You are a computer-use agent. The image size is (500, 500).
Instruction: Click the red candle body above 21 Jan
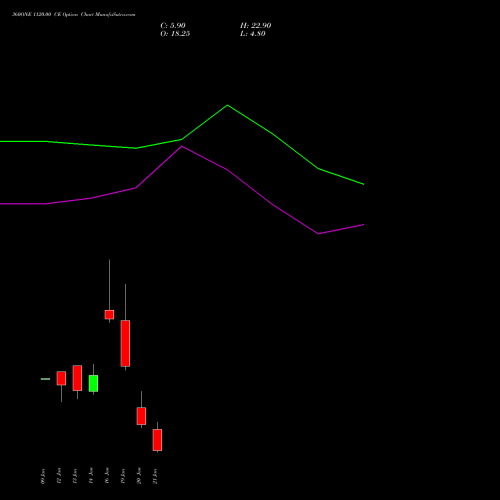pos(157,440)
